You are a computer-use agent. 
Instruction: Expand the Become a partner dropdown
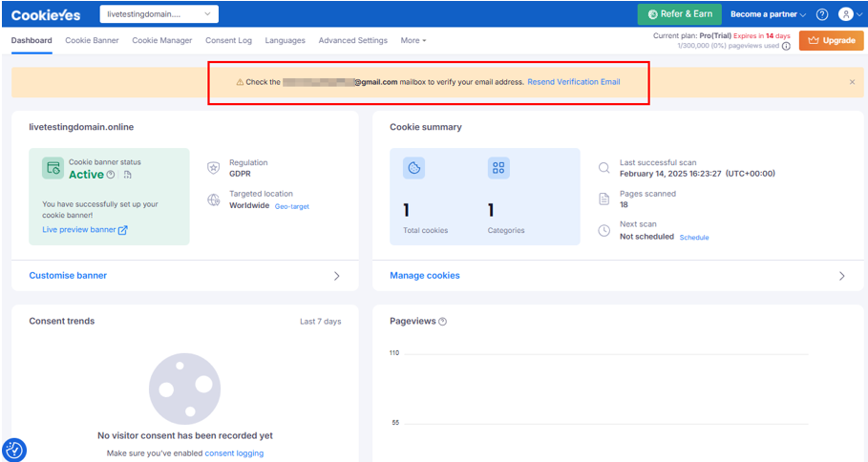click(768, 14)
